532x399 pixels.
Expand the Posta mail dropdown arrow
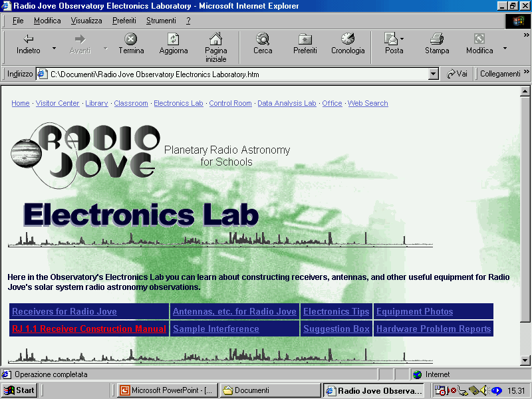[x=402, y=40]
